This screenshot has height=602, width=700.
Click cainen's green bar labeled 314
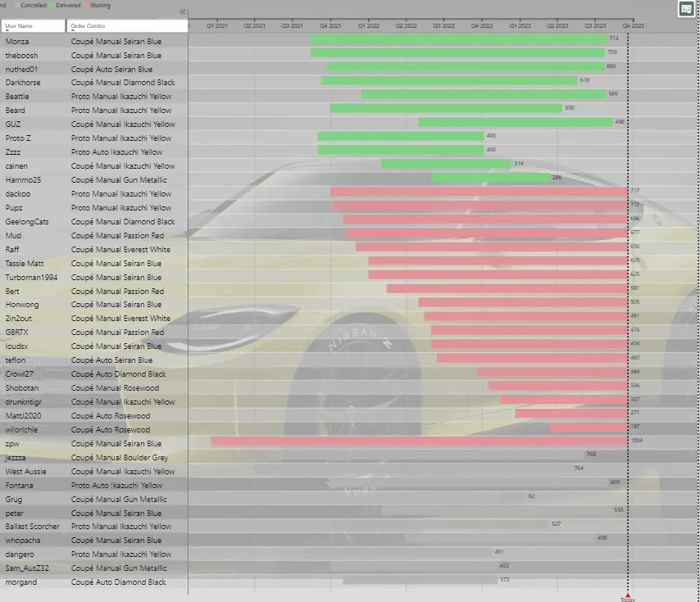(x=446, y=164)
